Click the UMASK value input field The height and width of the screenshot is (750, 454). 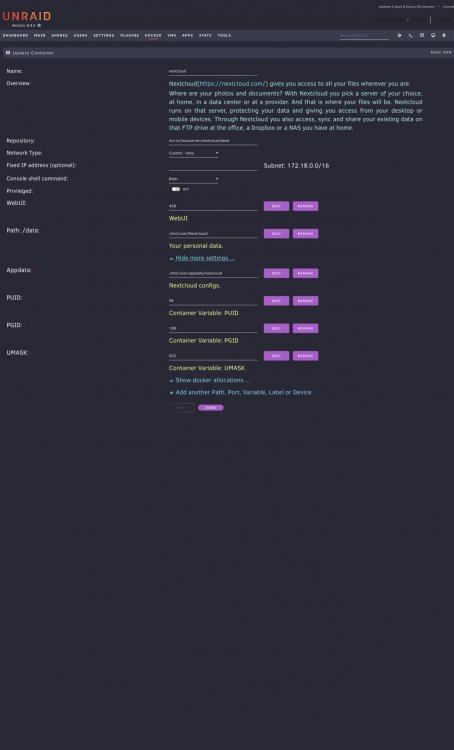pyautogui.click(x=213, y=356)
